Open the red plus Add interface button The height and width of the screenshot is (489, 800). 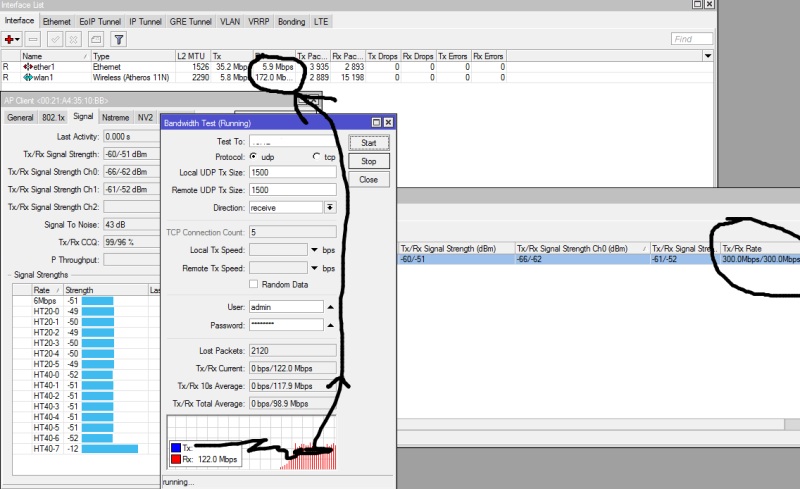click(x=11, y=39)
